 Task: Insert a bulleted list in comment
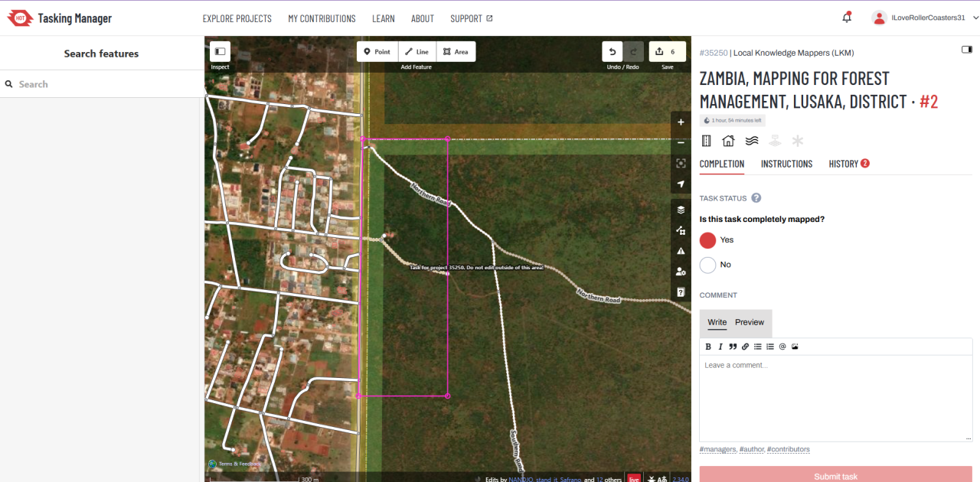pyautogui.click(x=758, y=347)
